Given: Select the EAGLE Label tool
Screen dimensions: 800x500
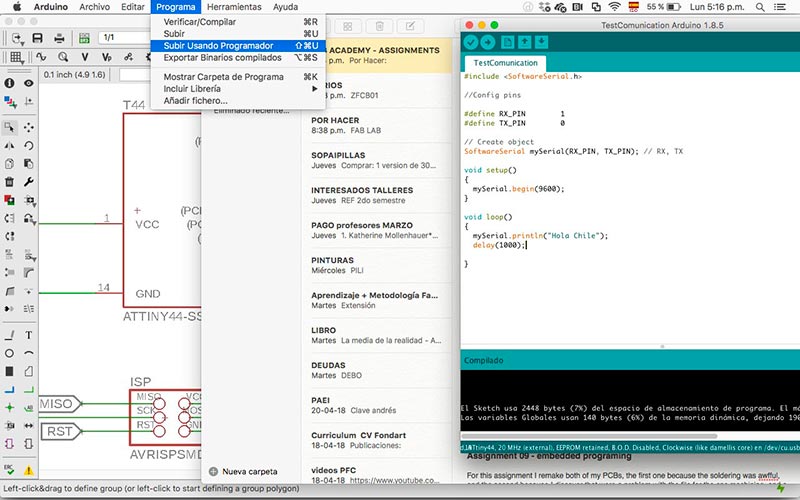Looking at the screenshot, I should 29,408.
